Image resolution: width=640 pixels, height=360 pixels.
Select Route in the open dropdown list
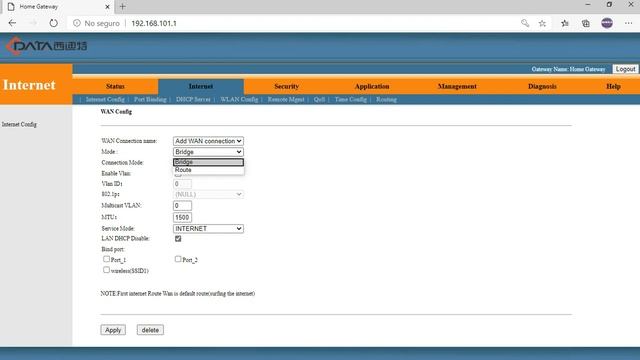pyautogui.click(x=208, y=170)
